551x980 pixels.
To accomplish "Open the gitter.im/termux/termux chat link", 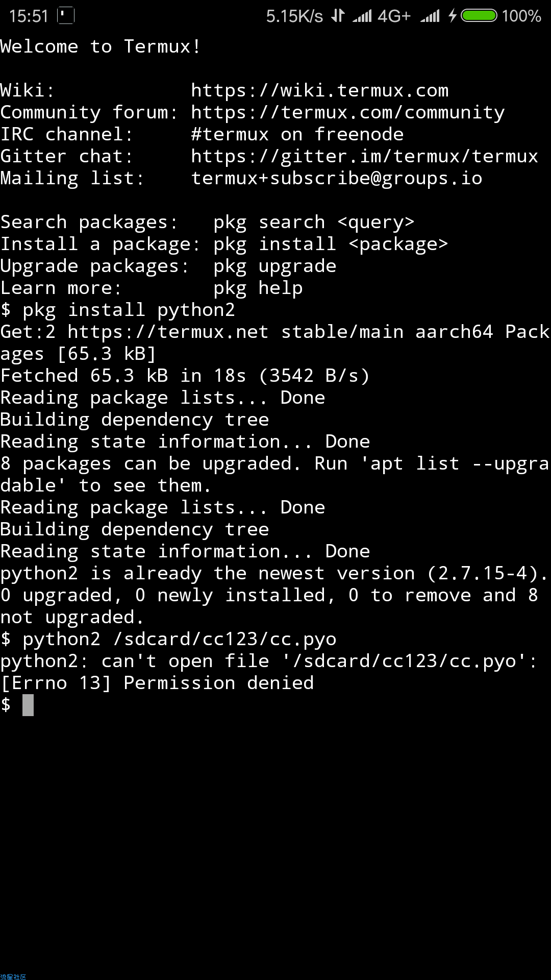I will coord(365,156).
